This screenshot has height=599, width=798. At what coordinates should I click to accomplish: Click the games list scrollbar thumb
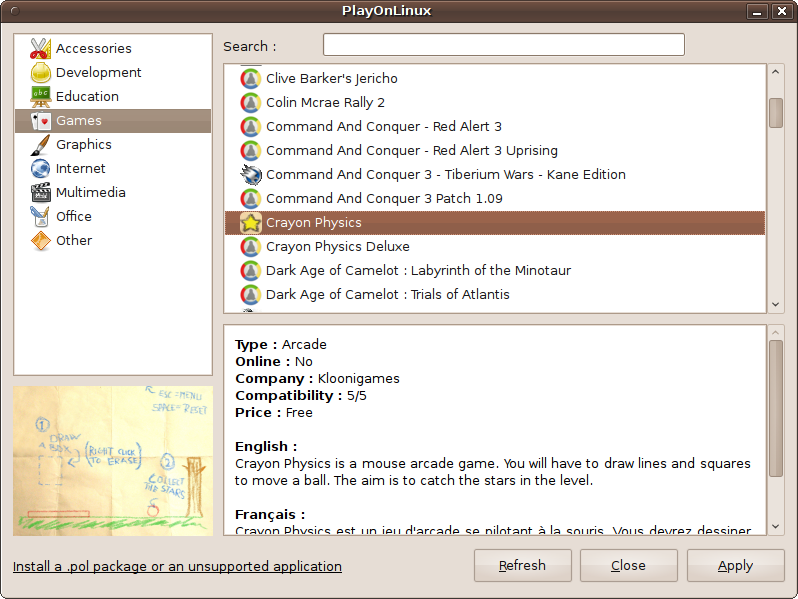click(776, 113)
